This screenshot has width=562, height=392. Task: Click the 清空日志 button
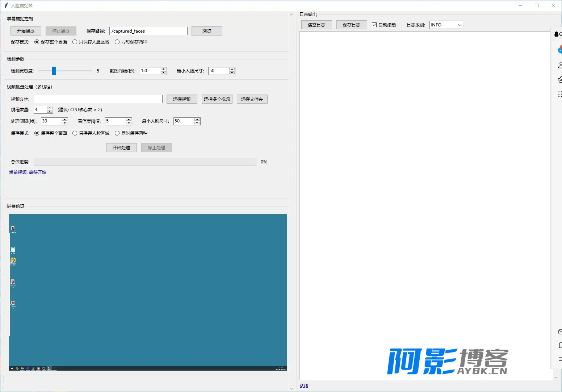click(x=316, y=25)
